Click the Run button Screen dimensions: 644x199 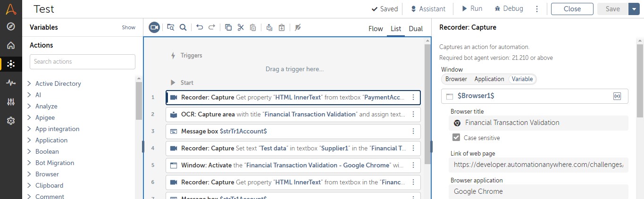pyautogui.click(x=471, y=9)
